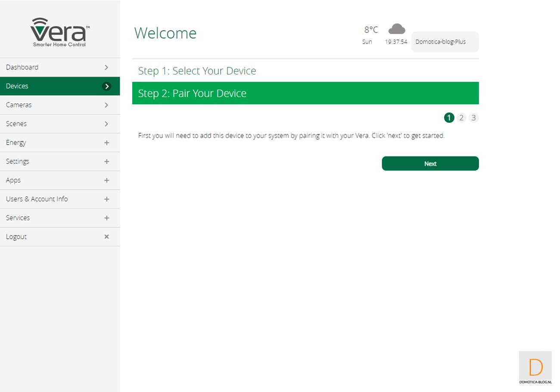This screenshot has width=560, height=392.
Task: Expand Energy menu with plus icon
Action: [x=107, y=143]
